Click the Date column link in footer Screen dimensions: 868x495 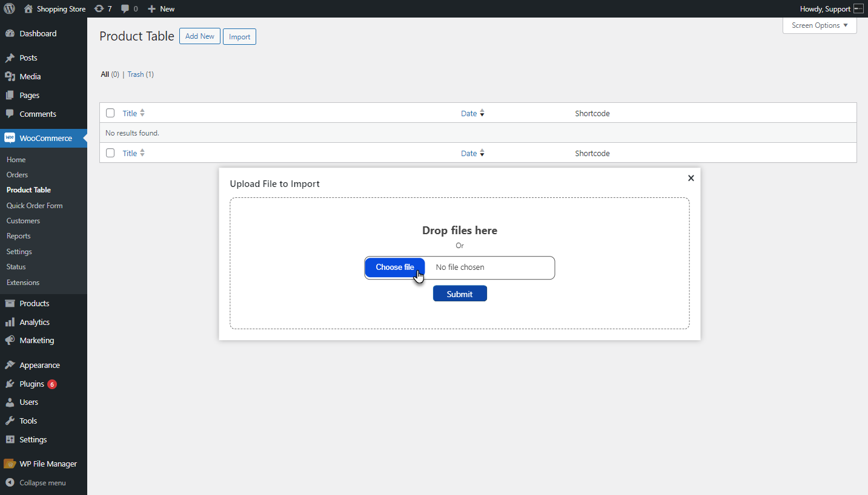tap(469, 153)
